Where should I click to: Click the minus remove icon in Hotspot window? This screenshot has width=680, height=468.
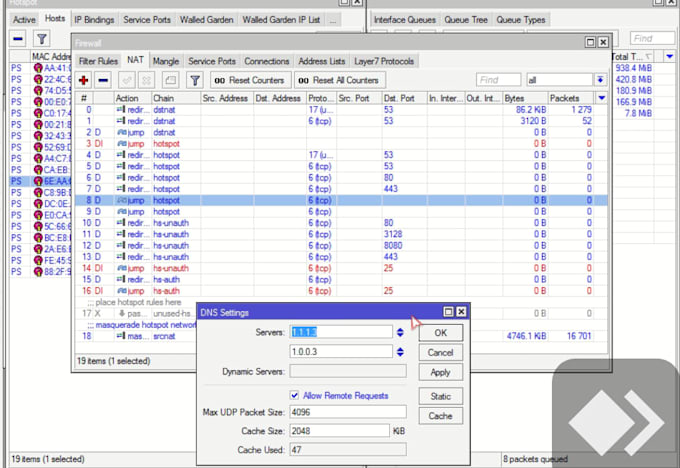tap(18, 39)
